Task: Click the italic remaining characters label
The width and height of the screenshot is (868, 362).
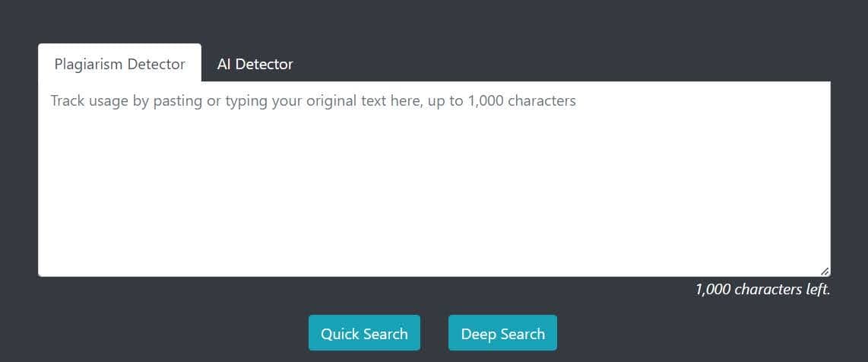Action: pos(762,290)
